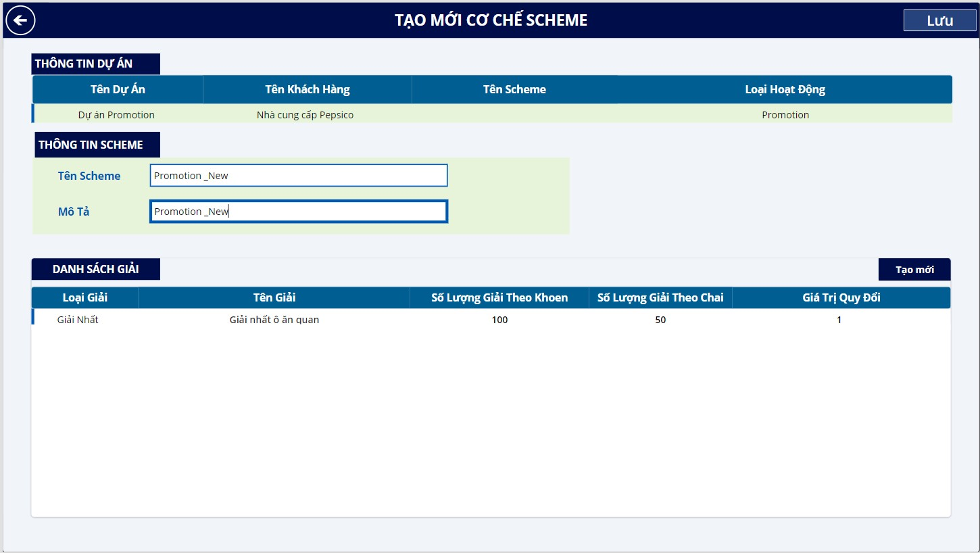Click the Tên Dự Án column header

pyautogui.click(x=118, y=89)
